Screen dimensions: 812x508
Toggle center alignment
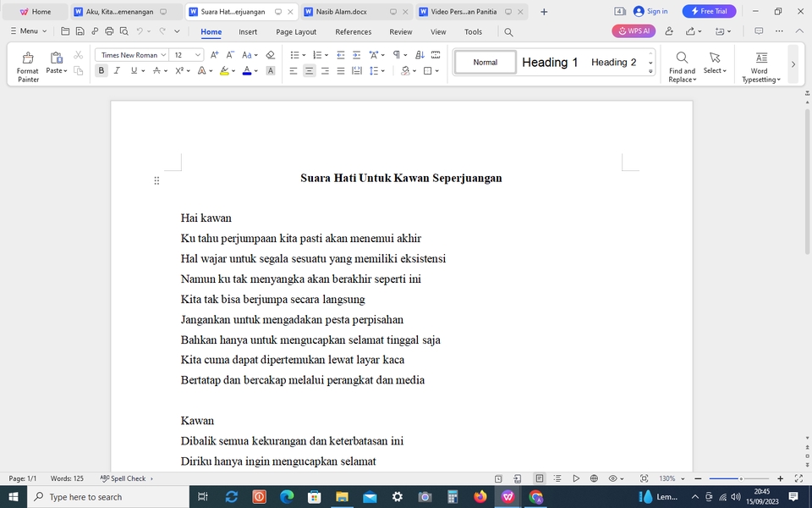pyautogui.click(x=310, y=71)
